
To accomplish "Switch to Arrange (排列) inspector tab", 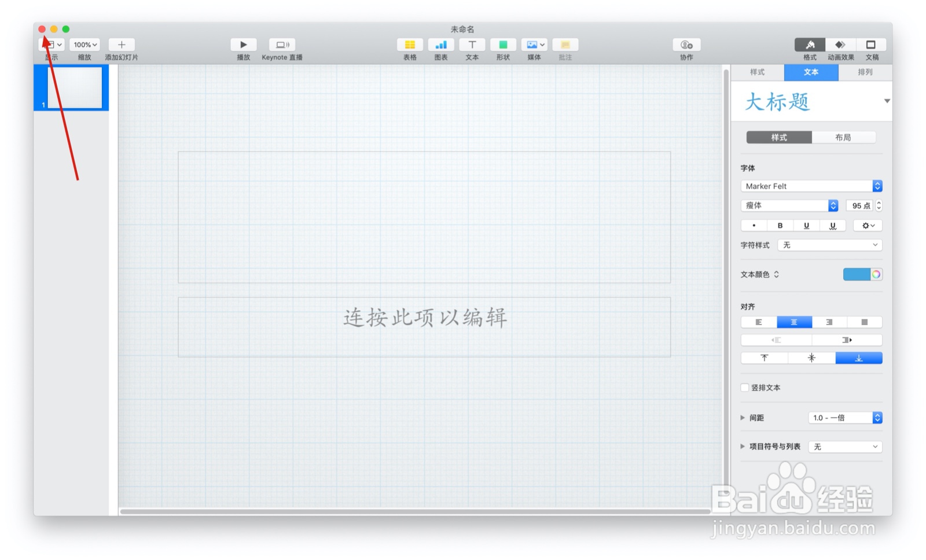I will (865, 72).
